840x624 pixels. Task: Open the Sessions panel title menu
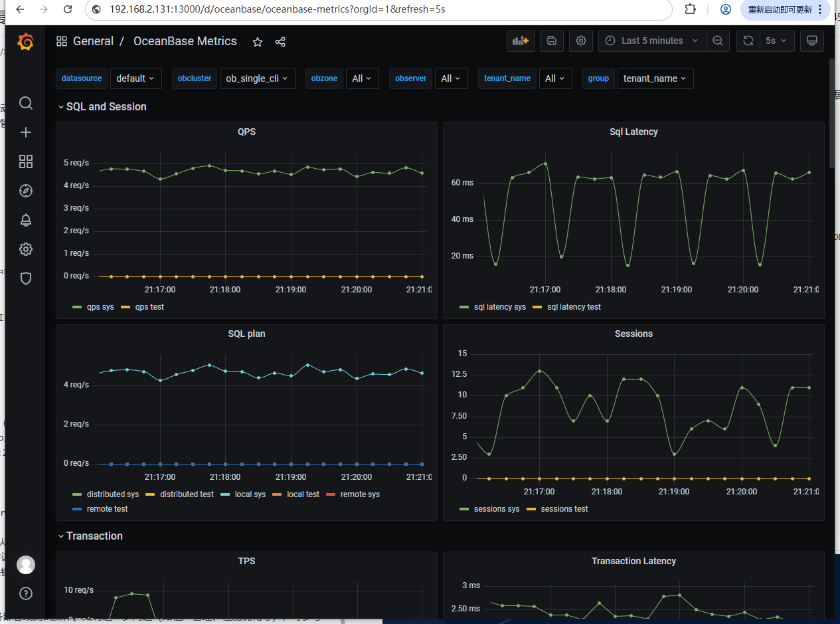point(633,334)
